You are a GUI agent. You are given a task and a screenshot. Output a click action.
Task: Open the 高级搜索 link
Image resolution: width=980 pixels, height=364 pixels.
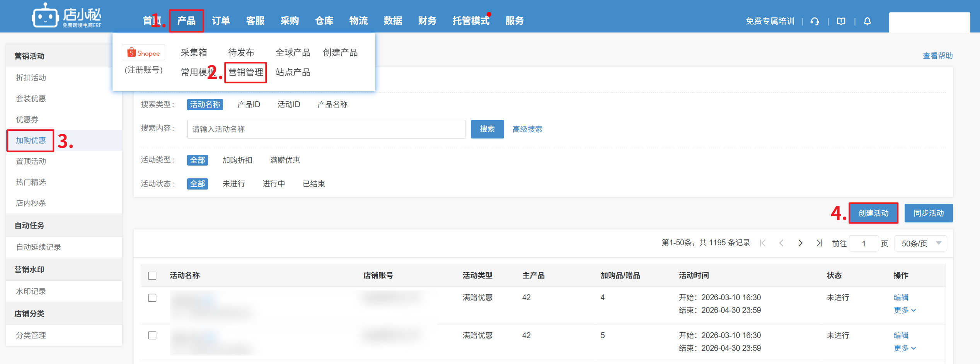click(527, 129)
